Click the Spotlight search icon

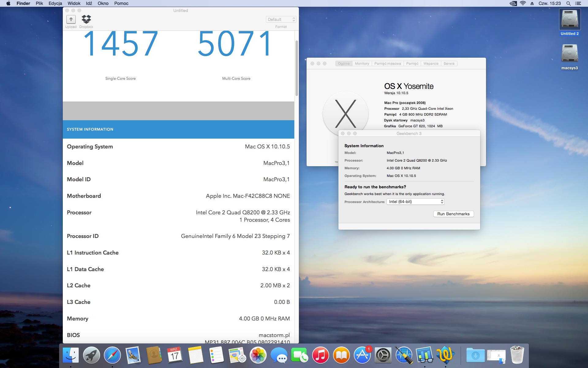click(x=568, y=3)
